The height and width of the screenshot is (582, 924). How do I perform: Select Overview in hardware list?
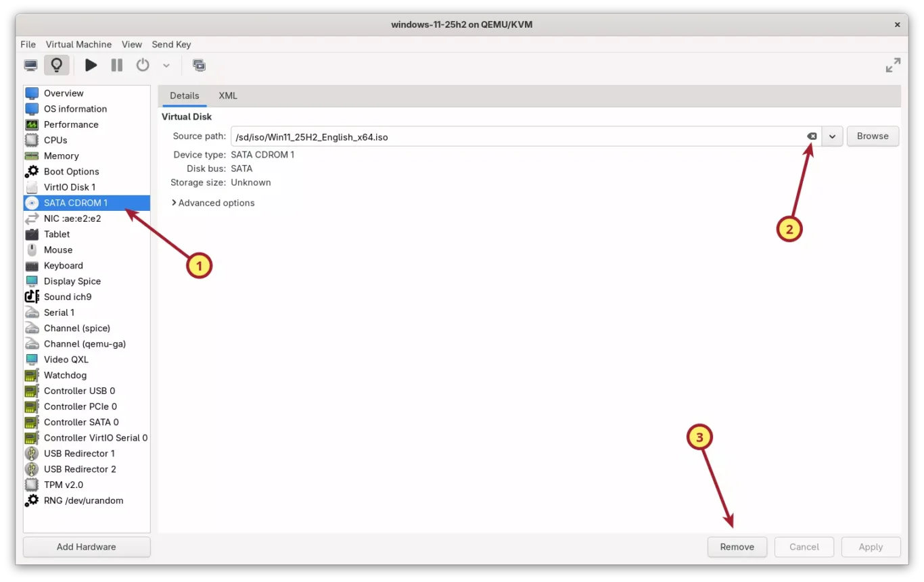(87, 93)
